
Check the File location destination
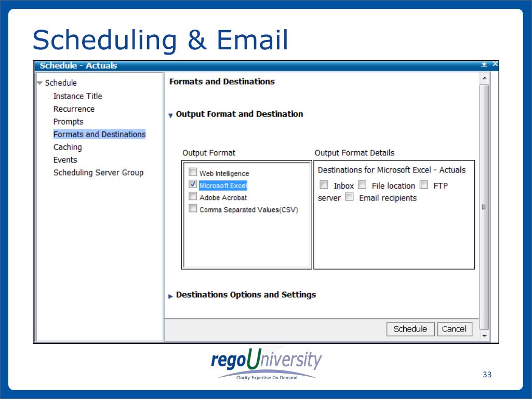(x=362, y=184)
